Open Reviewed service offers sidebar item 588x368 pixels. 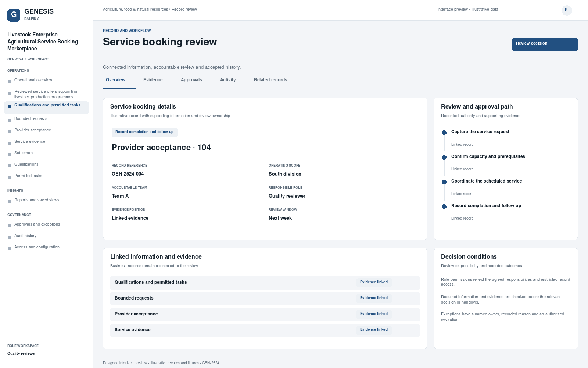tap(46, 94)
